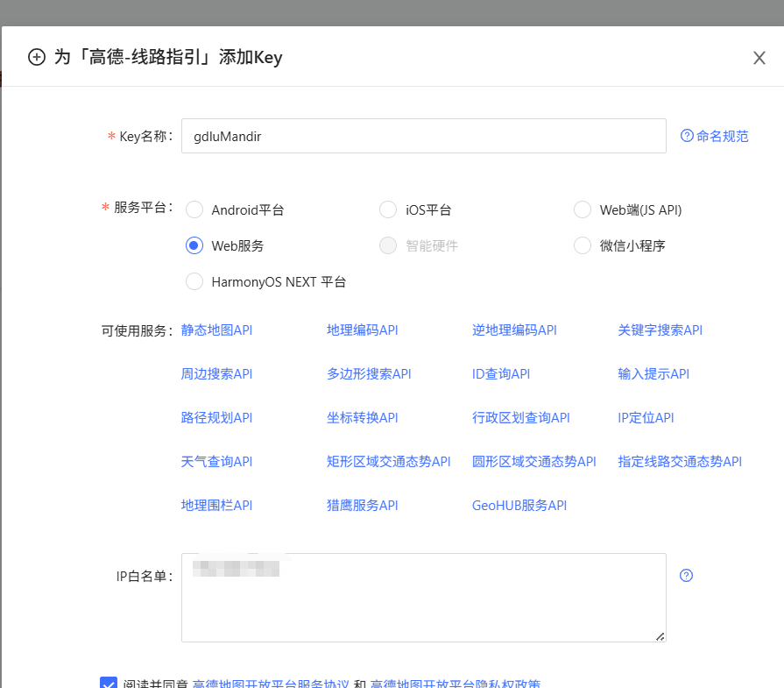Open the 指定线路交通态势API link

(680, 461)
